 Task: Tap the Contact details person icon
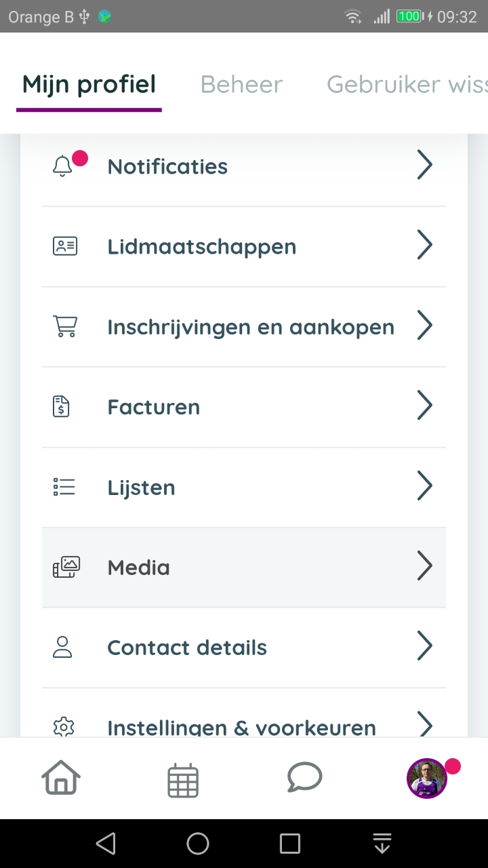62,647
